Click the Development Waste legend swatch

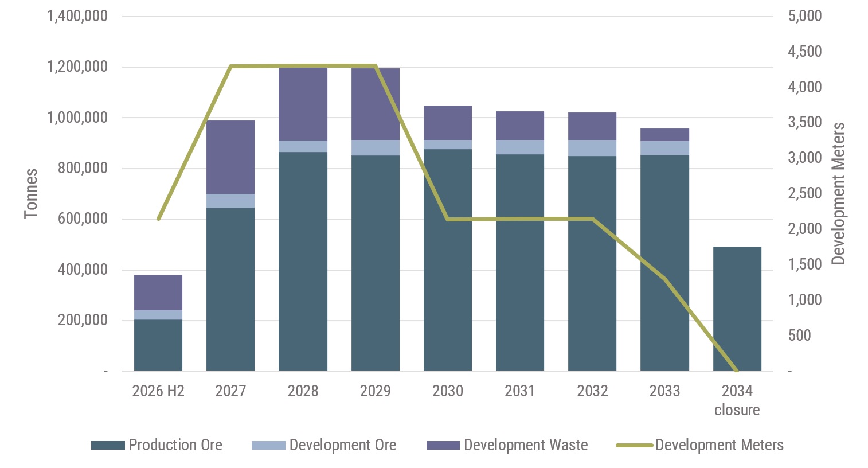point(443,446)
